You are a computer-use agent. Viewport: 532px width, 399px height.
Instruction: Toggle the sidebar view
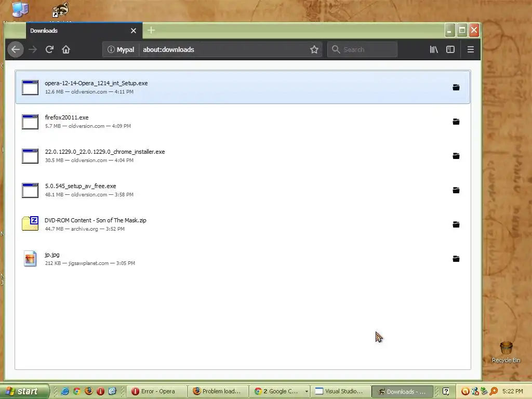(x=450, y=49)
